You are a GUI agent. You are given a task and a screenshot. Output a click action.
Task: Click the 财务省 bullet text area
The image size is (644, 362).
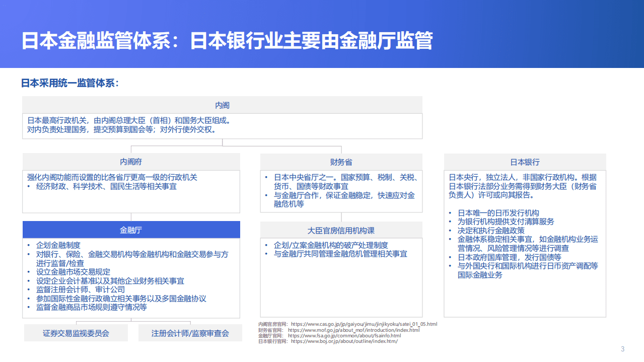tap(341, 189)
